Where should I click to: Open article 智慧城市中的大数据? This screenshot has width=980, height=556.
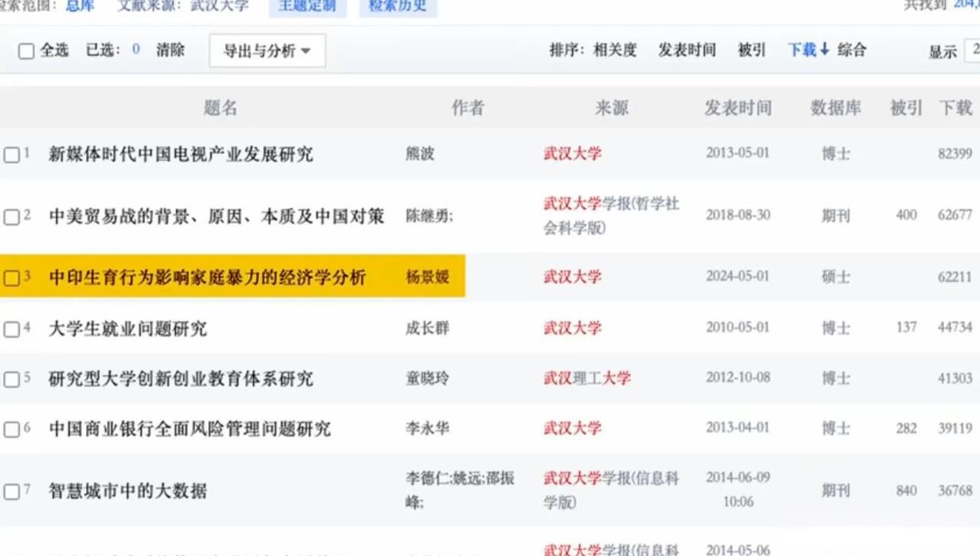click(x=128, y=491)
